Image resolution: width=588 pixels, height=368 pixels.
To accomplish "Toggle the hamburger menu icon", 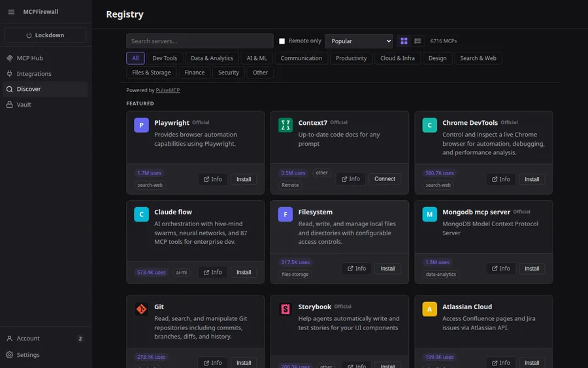I will tap(11, 12).
